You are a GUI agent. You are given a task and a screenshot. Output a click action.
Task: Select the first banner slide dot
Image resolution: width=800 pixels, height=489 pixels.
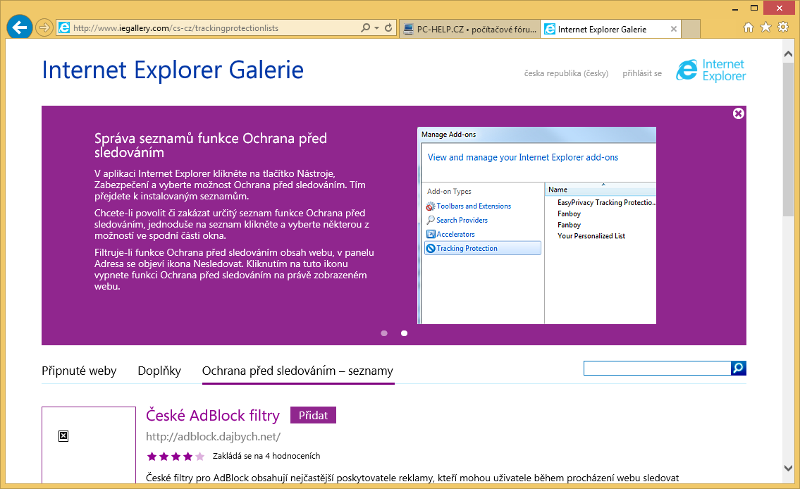pyautogui.click(x=384, y=333)
